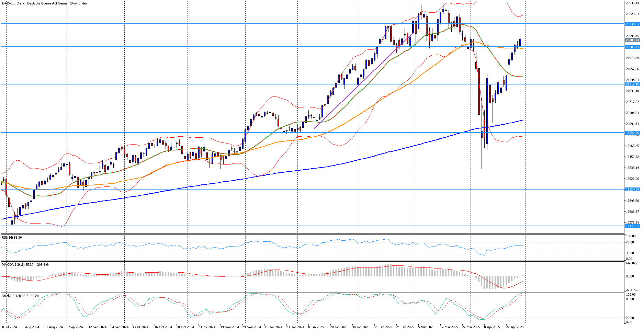
Task: Click the 23223.01 price scale label
Action: tap(632, 14)
